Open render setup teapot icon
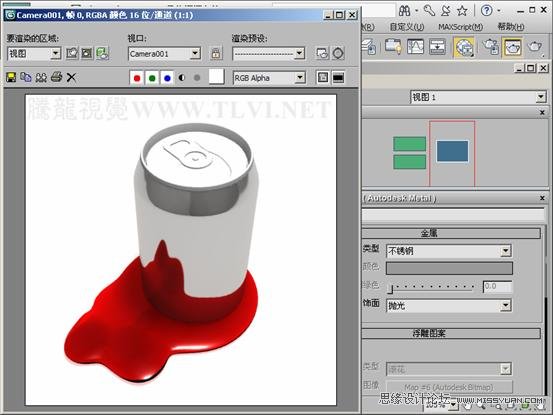The image size is (553, 415). point(491,47)
